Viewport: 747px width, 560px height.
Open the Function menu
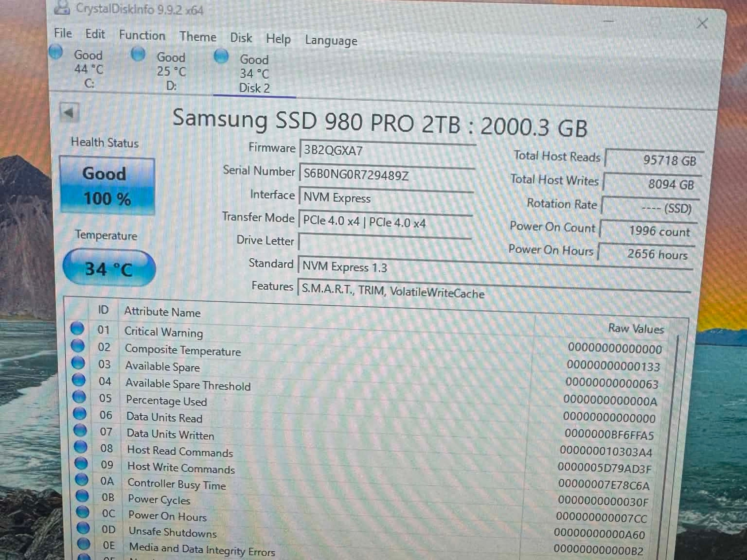click(x=142, y=35)
